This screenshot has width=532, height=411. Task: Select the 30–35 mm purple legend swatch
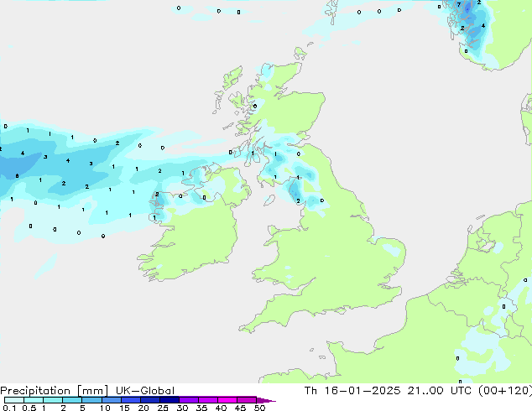coord(188,400)
